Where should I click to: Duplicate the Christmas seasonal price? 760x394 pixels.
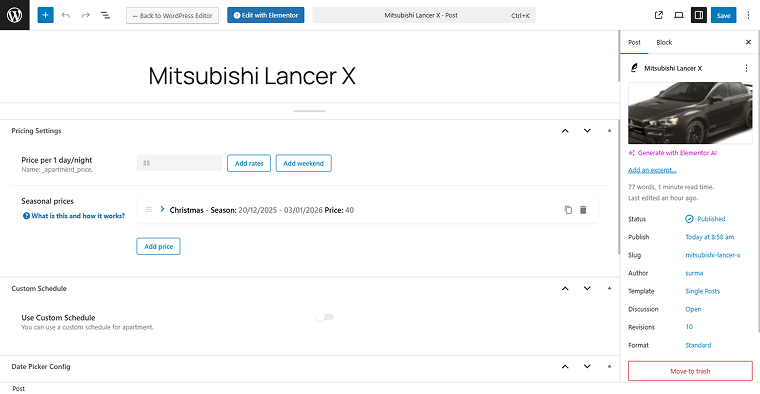click(568, 210)
